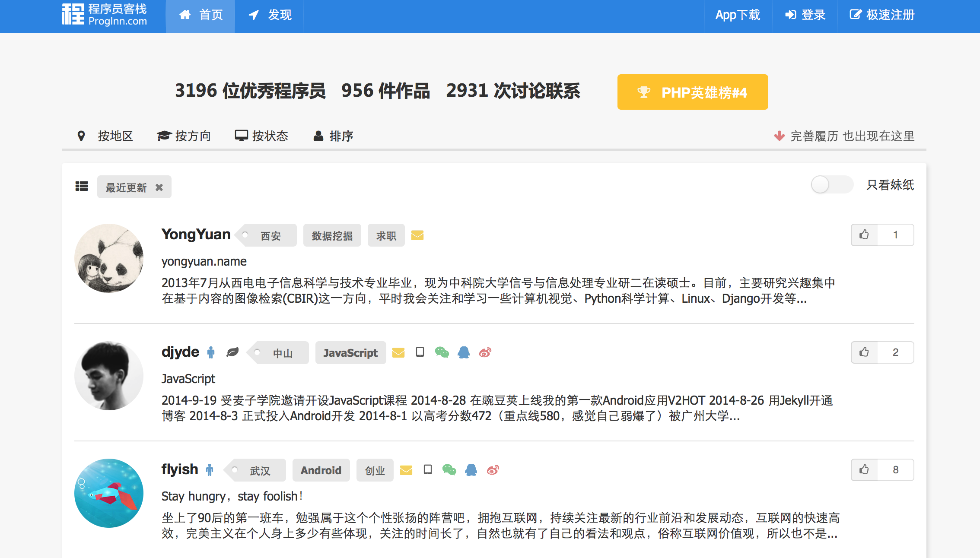Click the 数据挖掘 tag
The height and width of the screenshot is (558, 980).
(x=332, y=235)
